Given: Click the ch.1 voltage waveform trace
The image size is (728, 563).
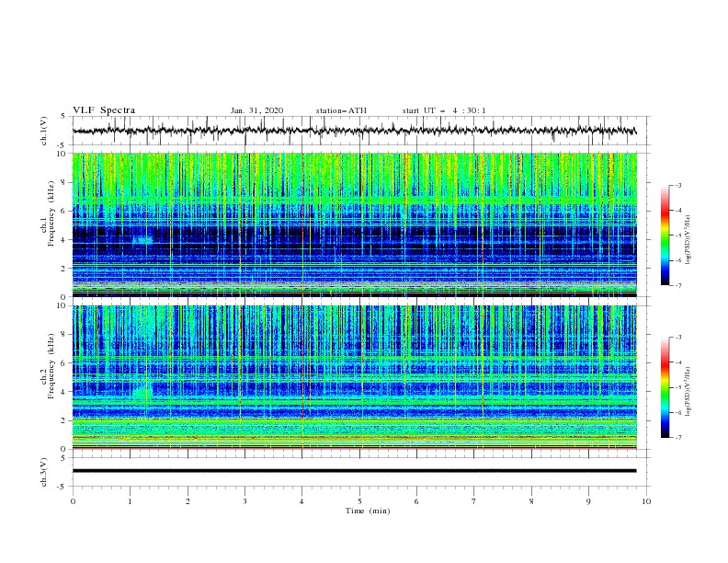Looking at the screenshot, I should 354,131.
